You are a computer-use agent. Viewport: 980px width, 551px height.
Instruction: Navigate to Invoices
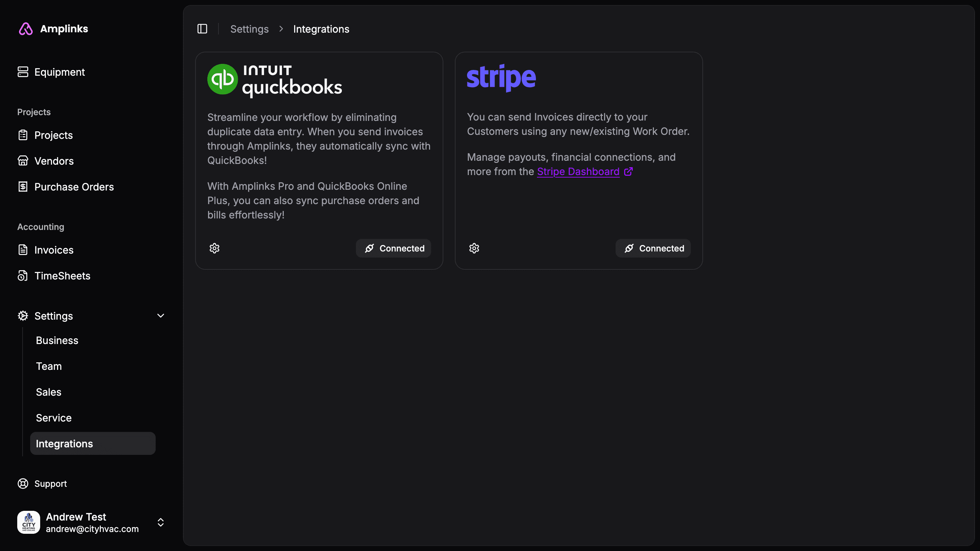54,250
